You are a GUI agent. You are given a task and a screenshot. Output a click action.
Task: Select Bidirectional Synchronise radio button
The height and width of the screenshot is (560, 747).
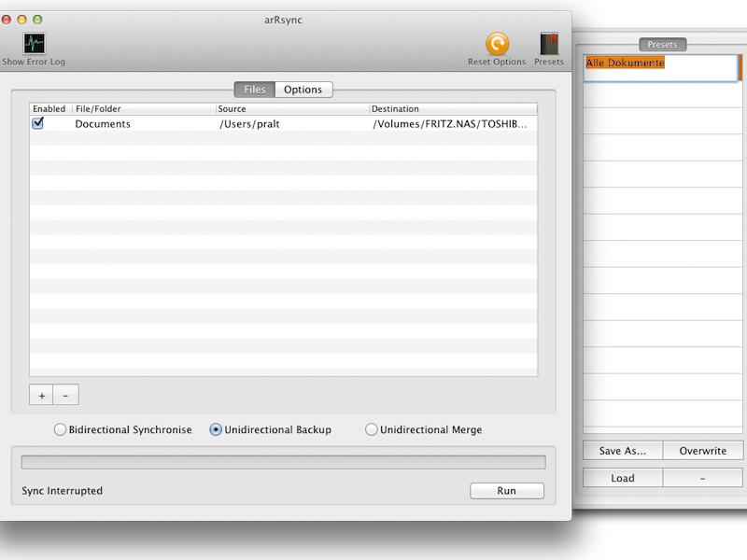pyautogui.click(x=60, y=429)
